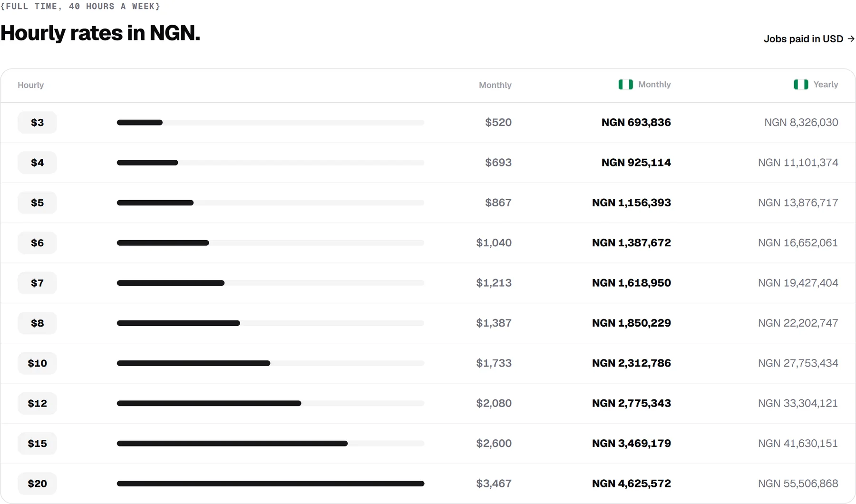Click the USD Monthly column header
856x504 pixels.
click(x=495, y=85)
